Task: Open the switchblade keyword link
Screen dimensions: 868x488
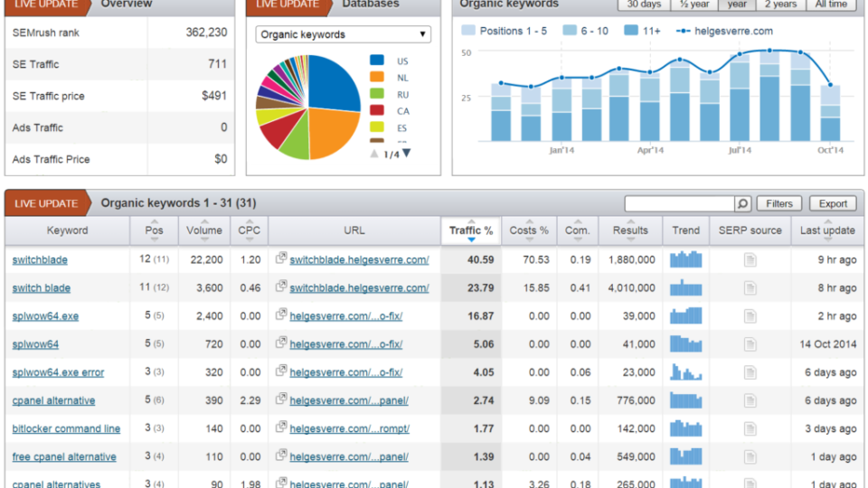Action: pos(40,259)
